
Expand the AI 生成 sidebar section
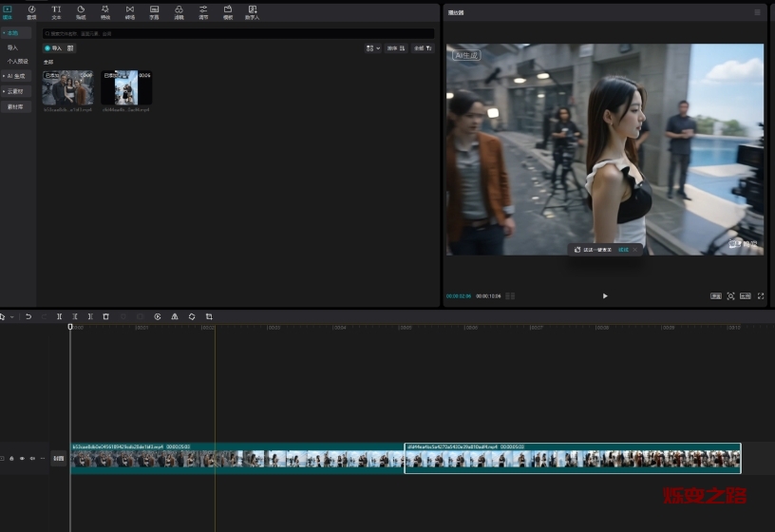point(16,75)
